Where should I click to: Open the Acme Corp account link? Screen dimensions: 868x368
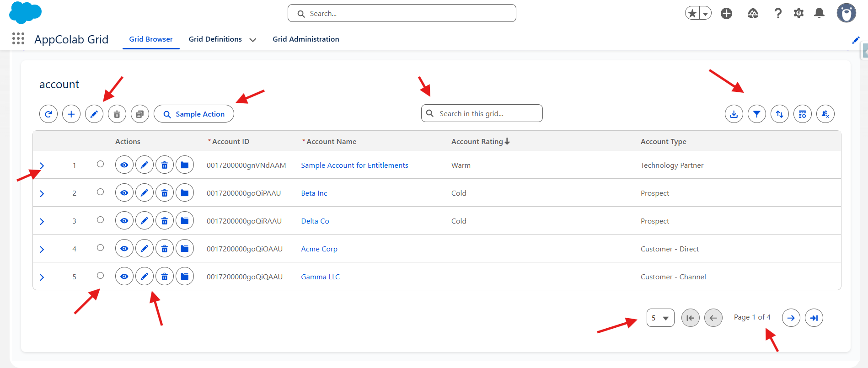(319, 249)
